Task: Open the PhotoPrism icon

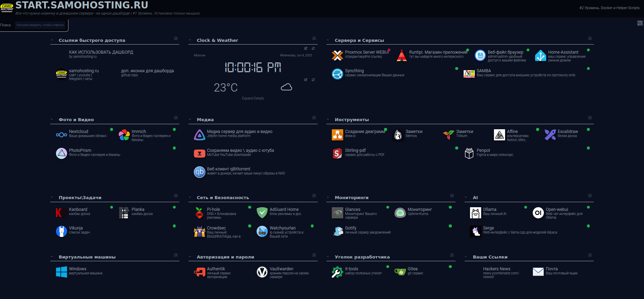Action: [61, 154]
